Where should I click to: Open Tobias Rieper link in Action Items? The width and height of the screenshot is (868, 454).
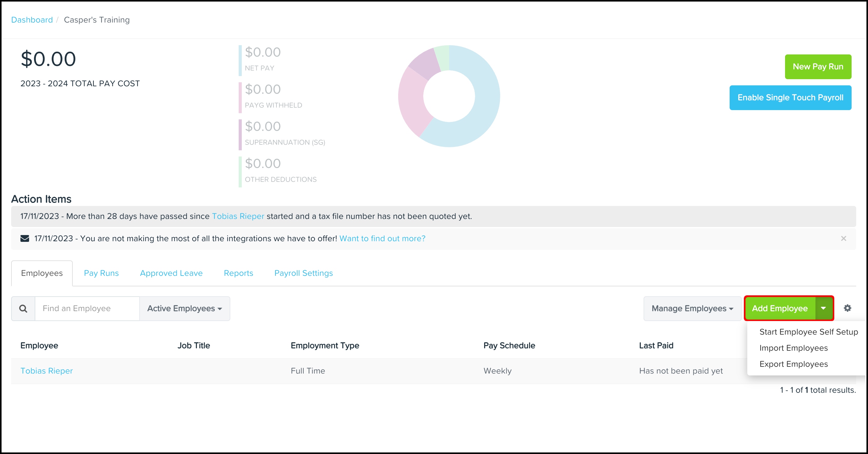pyautogui.click(x=238, y=216)
